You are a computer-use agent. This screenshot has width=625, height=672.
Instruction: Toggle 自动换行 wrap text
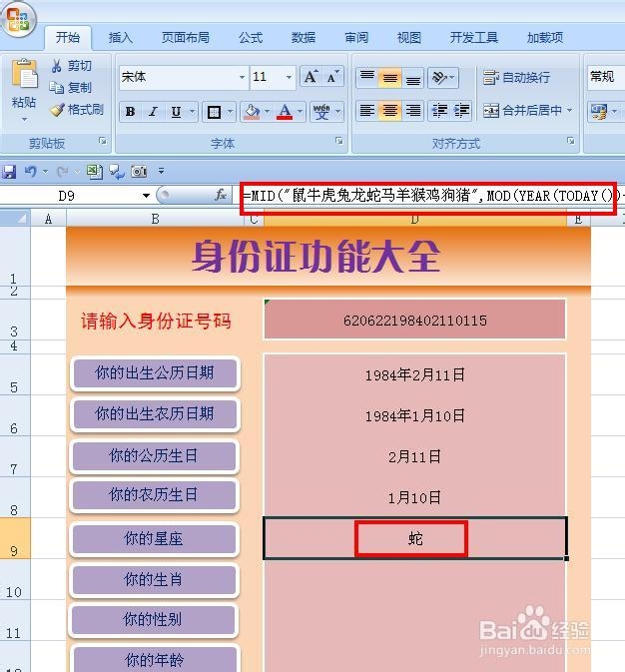click(516, 78)
